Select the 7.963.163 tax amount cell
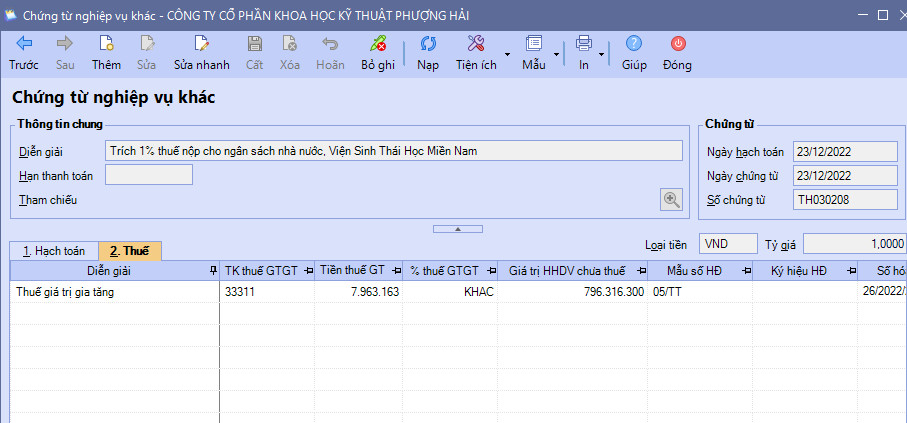Screen dimensions: 907x423 click(x=359, y=292)
